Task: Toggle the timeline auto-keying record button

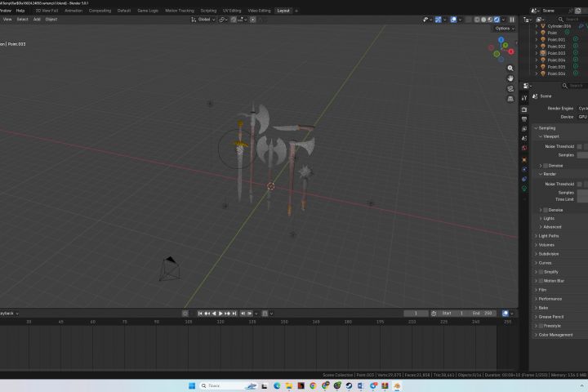Action: tap(185, 314)
